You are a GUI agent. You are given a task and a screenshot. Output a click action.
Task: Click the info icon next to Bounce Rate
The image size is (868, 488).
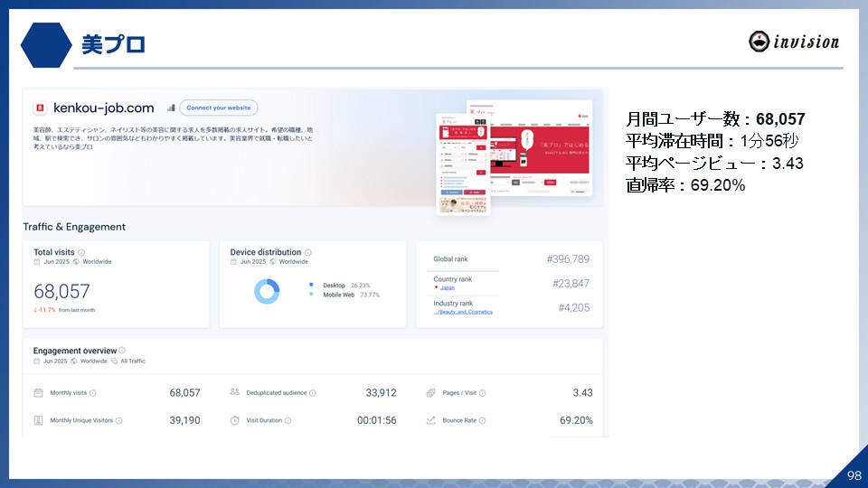[x=482, y=420]
